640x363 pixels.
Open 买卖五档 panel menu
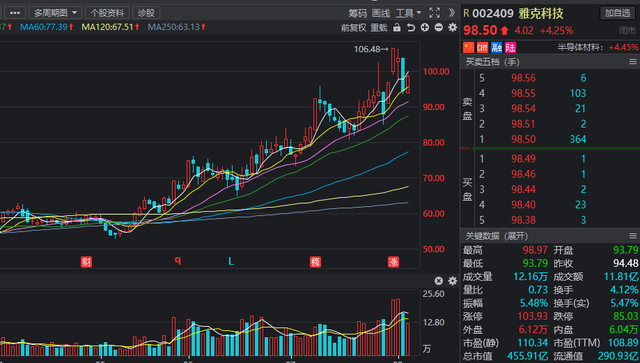click(x=633, y=62)
